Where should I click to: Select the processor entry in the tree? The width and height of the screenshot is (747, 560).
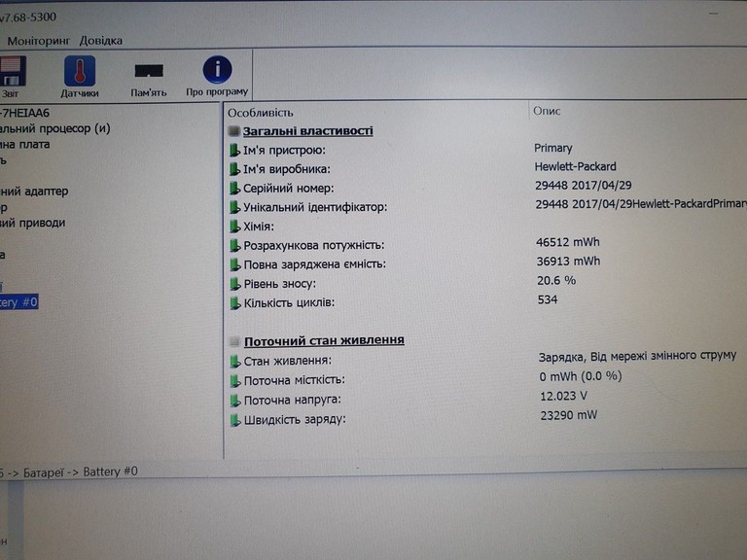click(54, 128)
